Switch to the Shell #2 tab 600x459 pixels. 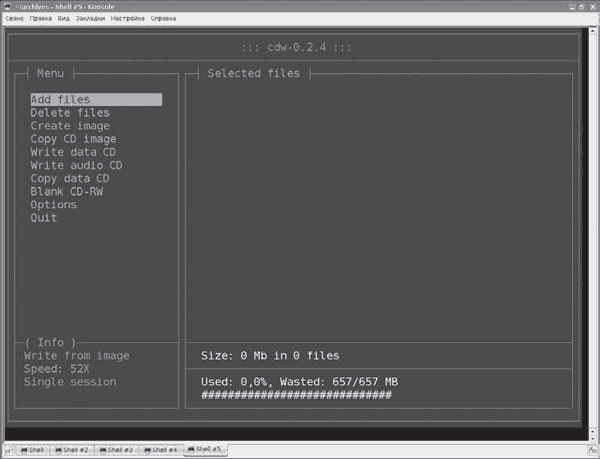click(x=73, y=450)
